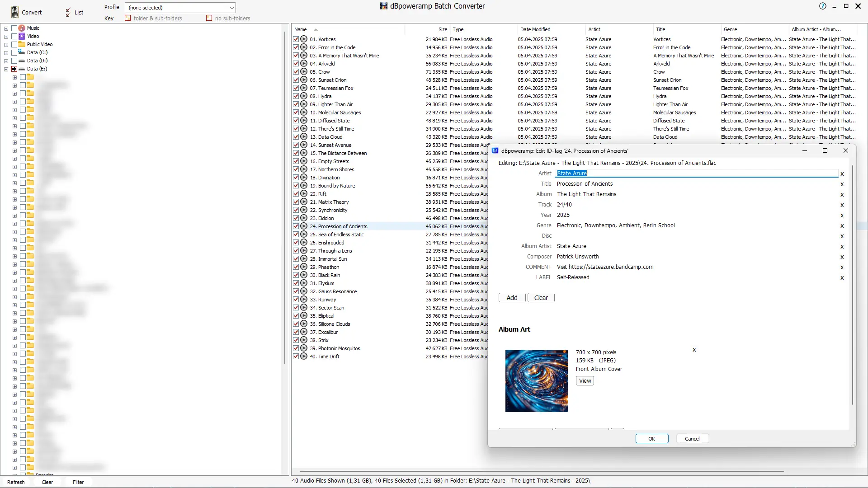The width and height of the screenshot is (868, 488).
Task: Uncheck the 05. Crow file checkbox
Action: [x=296, y=72]
